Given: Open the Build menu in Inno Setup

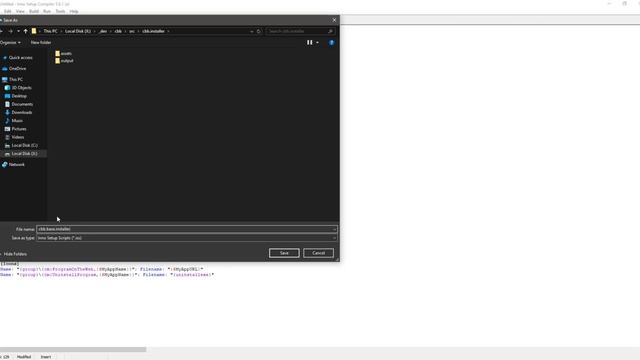Looking at the screenshot, I should pyautogui.click(x=34, y=11).
